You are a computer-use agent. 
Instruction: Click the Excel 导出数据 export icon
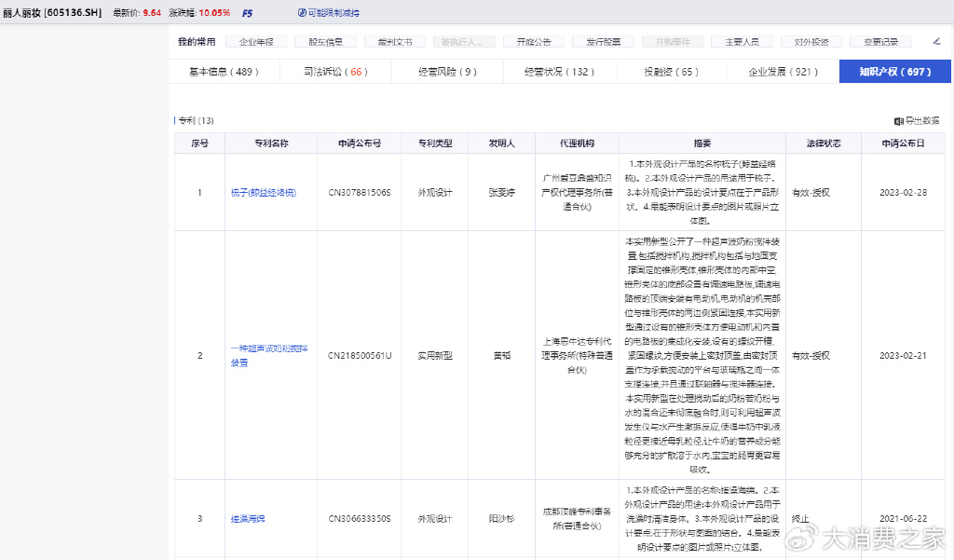point(899,120)
